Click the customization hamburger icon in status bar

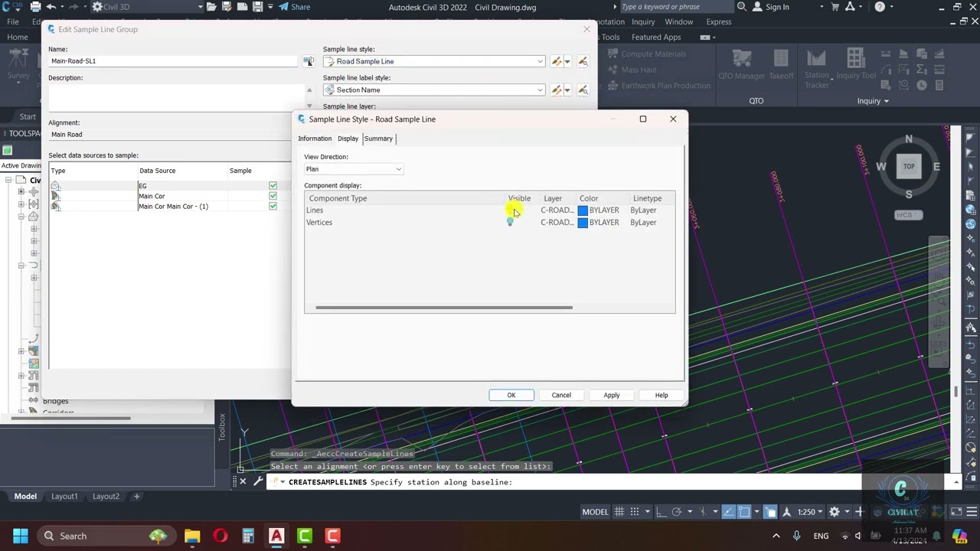[x=972, y=512]
